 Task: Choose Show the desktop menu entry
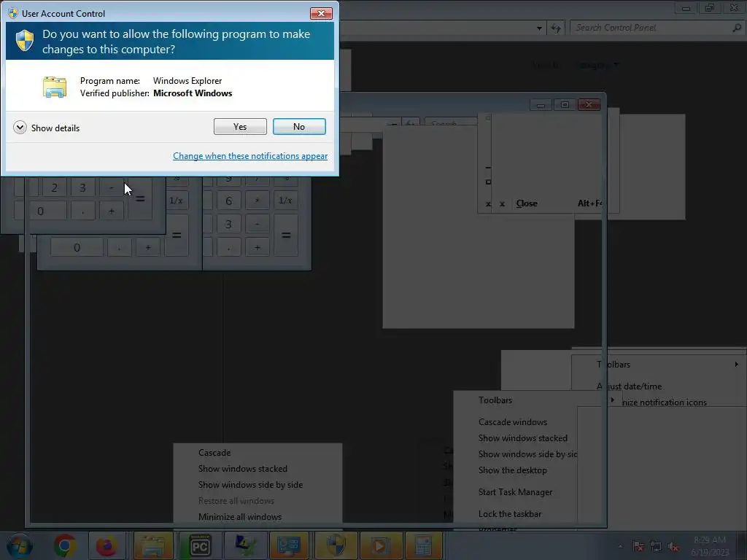(x=513, y=470)
